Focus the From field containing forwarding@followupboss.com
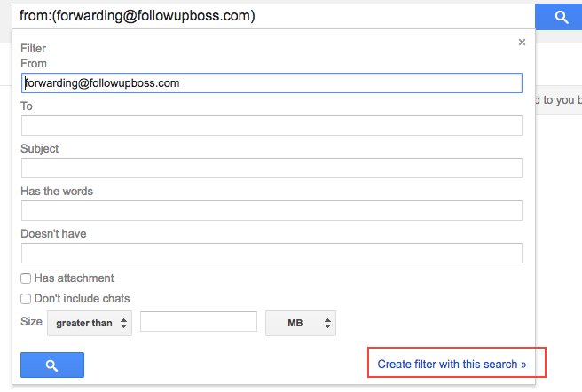This screenshot has height=392, width=582. (x=271, y=83)
